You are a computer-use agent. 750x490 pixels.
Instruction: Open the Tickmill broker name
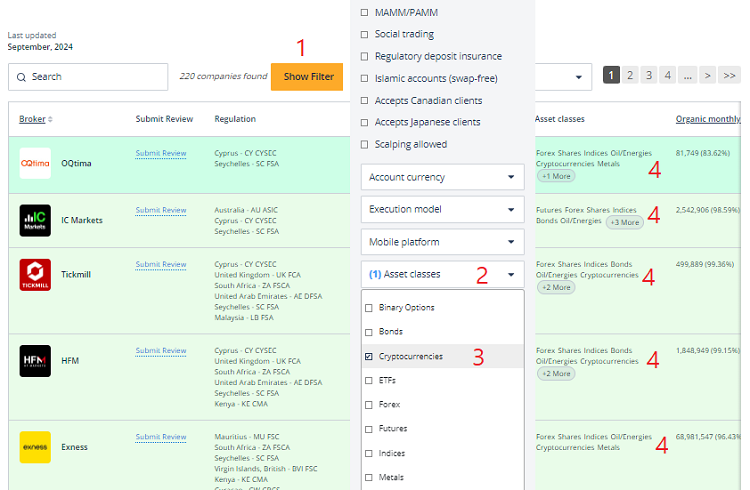tap(76, 275)
